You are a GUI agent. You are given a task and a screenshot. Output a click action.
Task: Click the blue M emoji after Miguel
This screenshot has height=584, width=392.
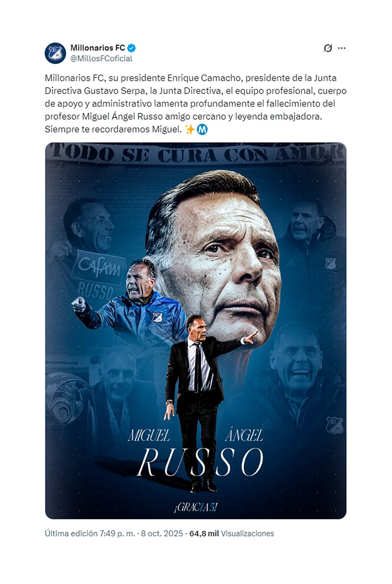[202, 129]
